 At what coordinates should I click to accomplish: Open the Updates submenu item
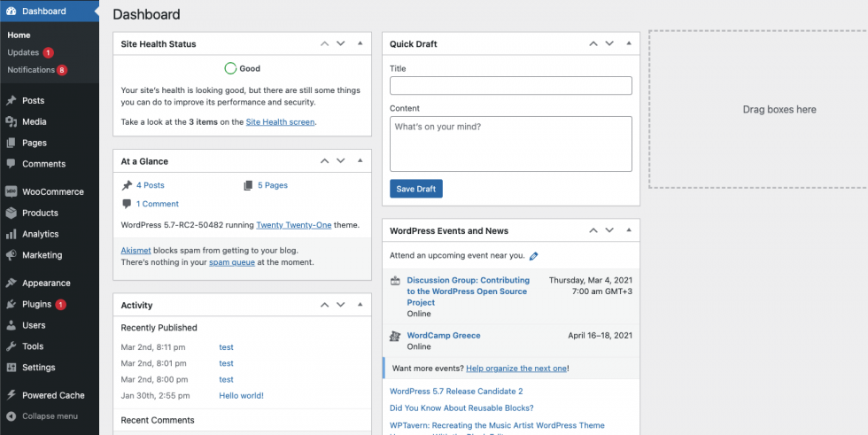point(23,52)
